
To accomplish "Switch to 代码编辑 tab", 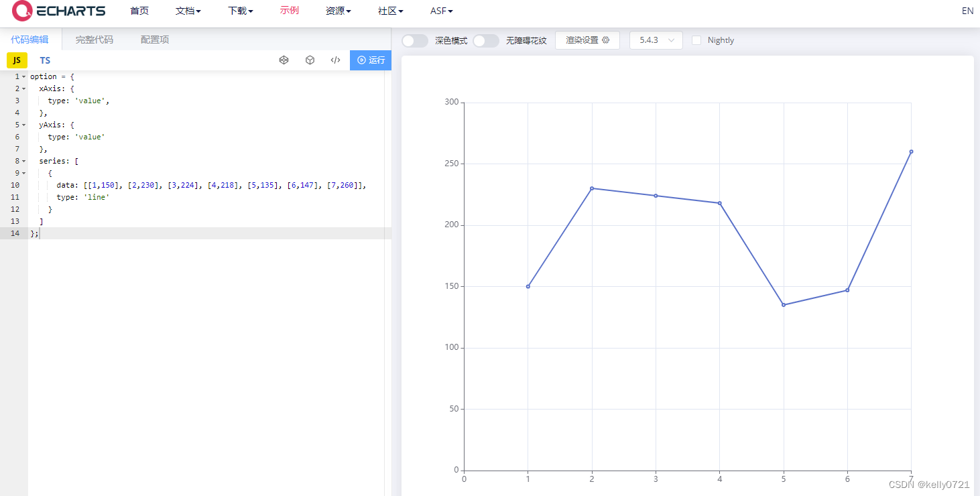I will [x=29, y=40].
